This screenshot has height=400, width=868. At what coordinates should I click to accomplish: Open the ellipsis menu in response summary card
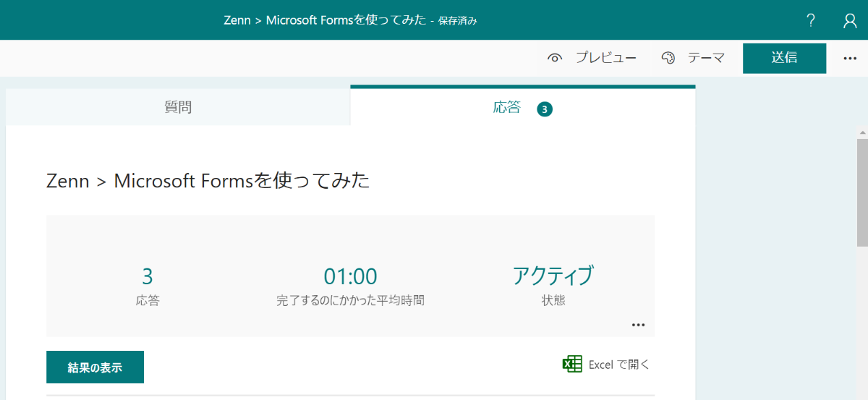(638, 325)
